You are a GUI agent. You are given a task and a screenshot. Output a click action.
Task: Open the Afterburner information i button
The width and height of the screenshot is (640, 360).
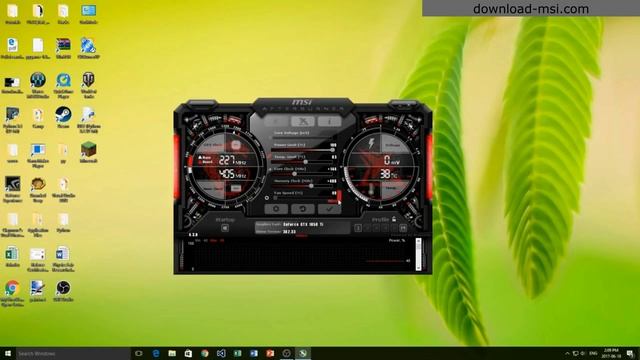pos(329,121)
